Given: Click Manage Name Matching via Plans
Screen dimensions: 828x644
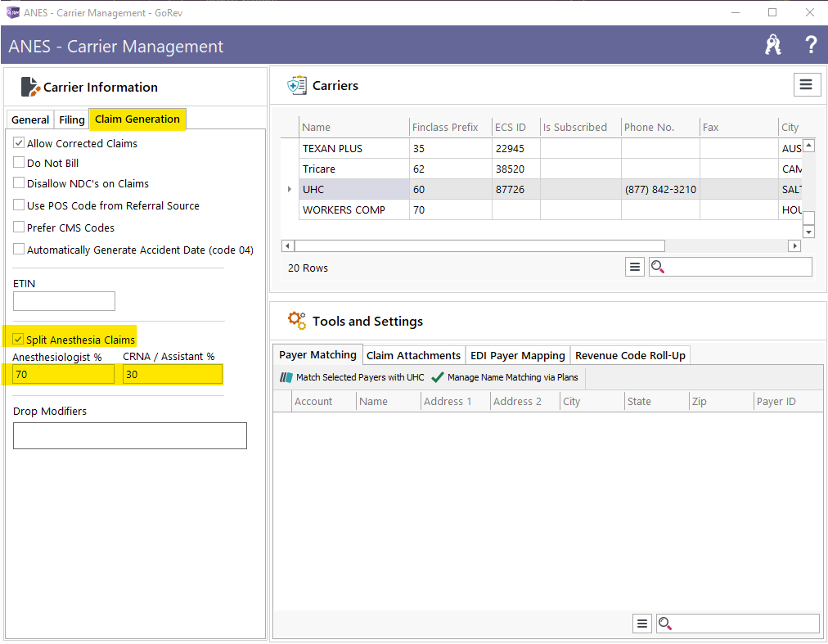Looking at the screenshot, I should [x=505, y=377].
